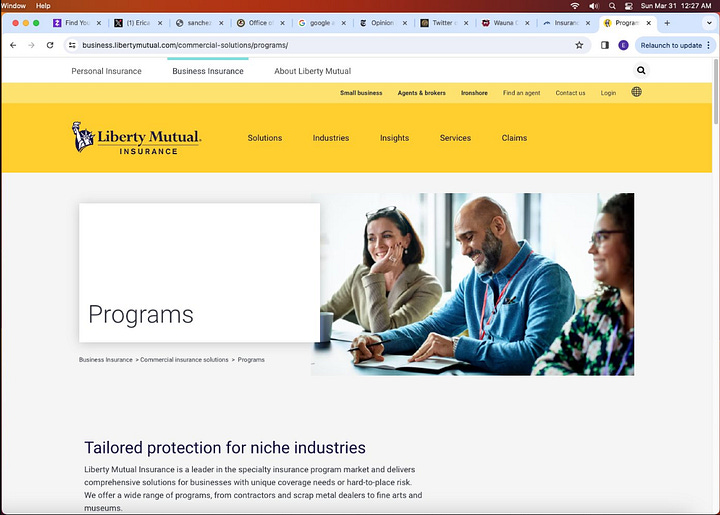Bookmark this page with the star icon
This screenshot has height=515, width=720.
point(579,45)
